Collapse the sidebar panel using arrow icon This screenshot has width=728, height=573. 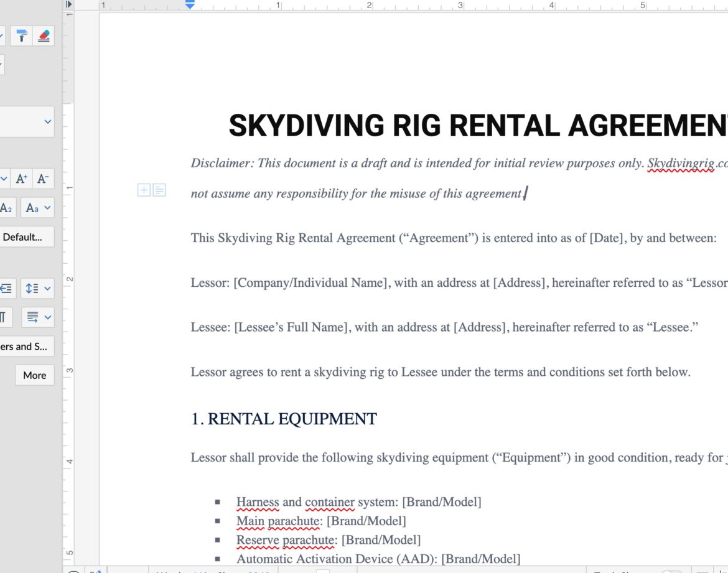coord(68,4)
